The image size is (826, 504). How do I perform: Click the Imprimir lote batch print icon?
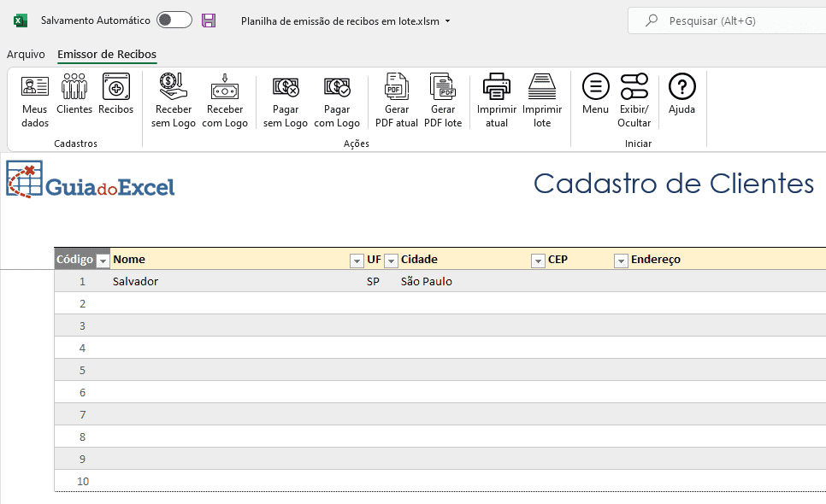542,99
